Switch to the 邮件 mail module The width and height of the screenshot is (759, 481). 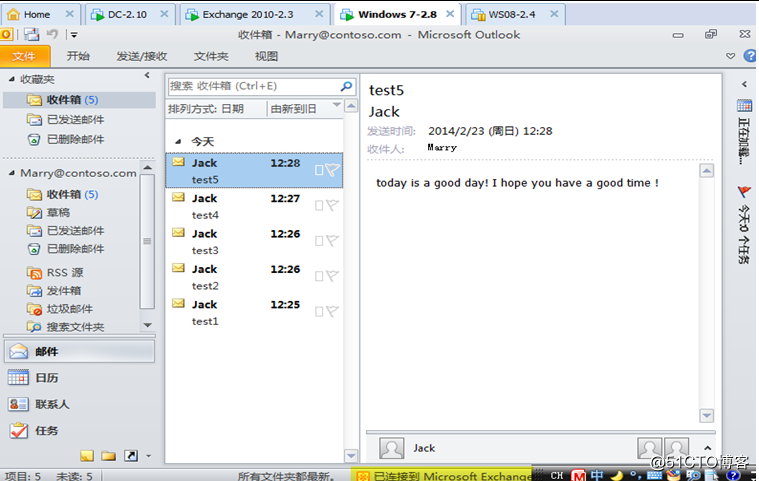point(79,351)
